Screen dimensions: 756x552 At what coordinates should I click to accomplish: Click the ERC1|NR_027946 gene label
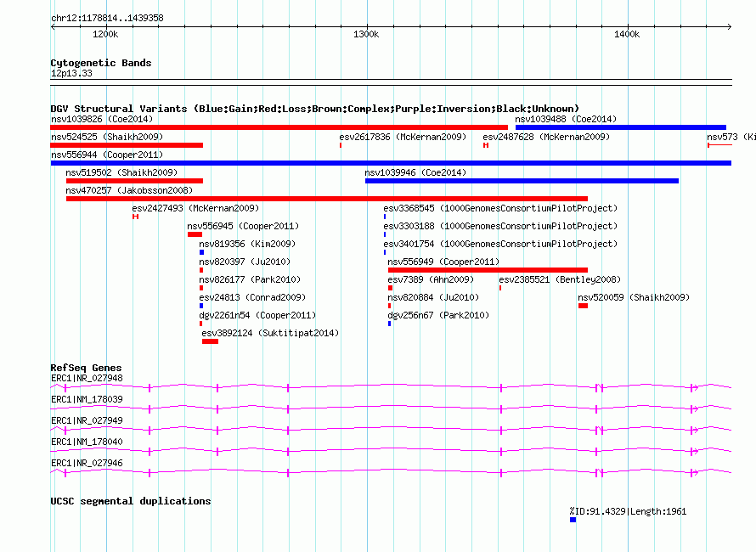pyautogui.click(x=87, y=464)
